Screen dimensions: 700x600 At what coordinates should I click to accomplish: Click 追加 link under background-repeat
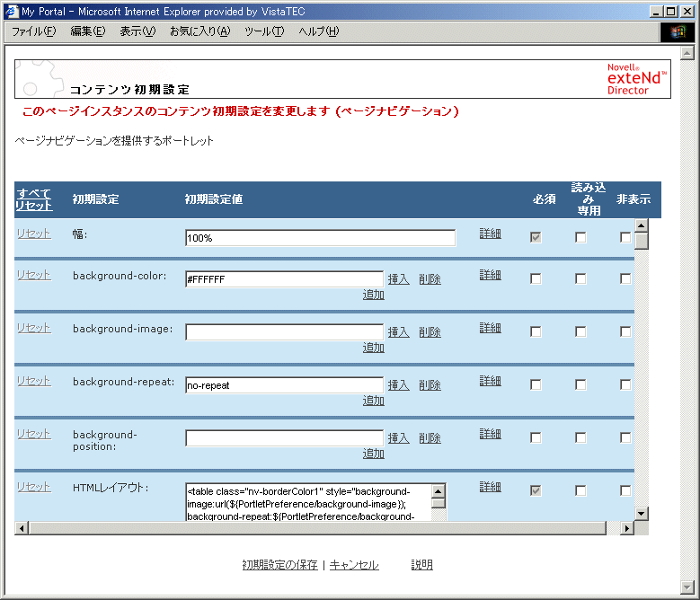[x=373, y=401]
